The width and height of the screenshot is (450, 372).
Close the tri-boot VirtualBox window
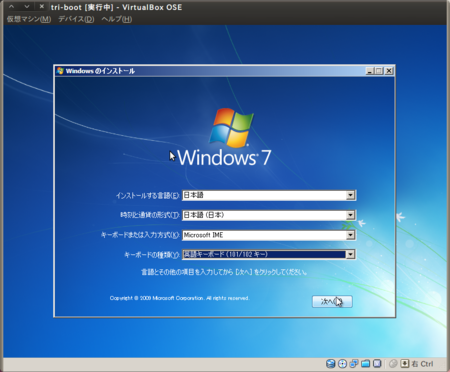click(x=42, y=7)
